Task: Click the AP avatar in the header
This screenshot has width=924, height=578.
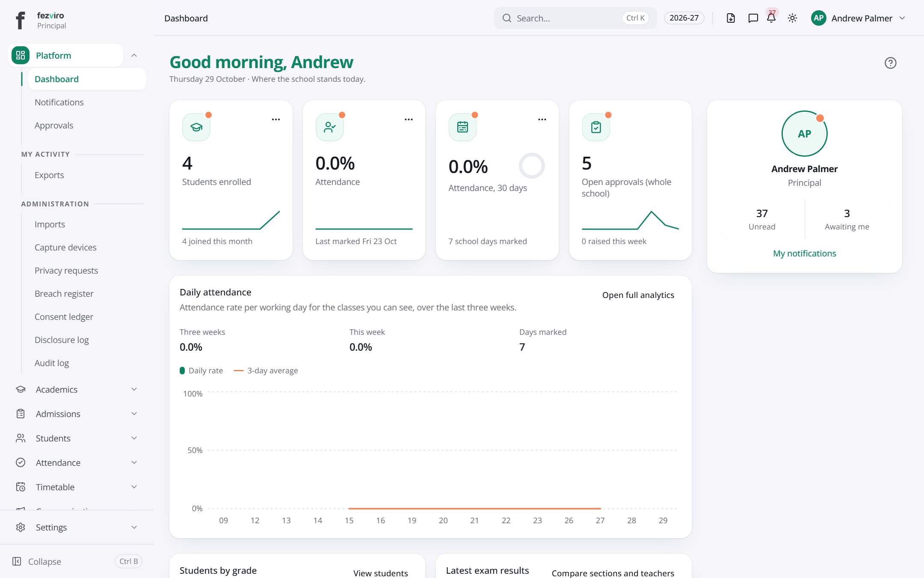Action: [x=818, y=18]
